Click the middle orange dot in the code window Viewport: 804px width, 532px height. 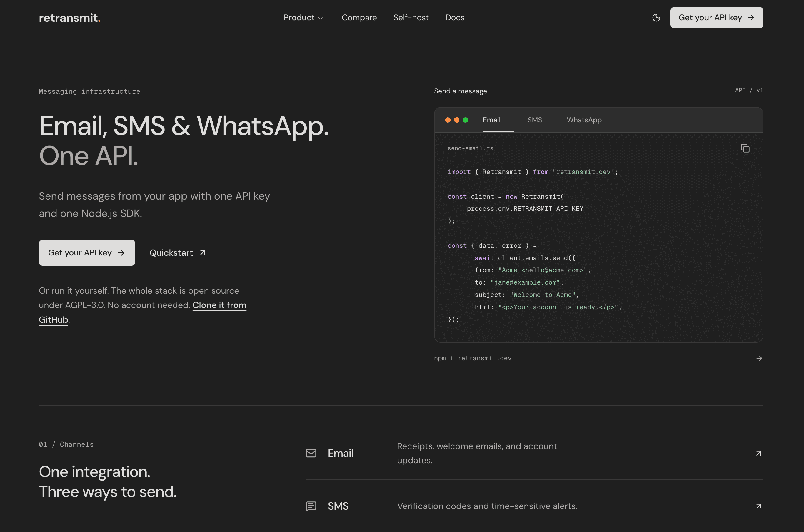pyautogui.click(x=456, y=120)
